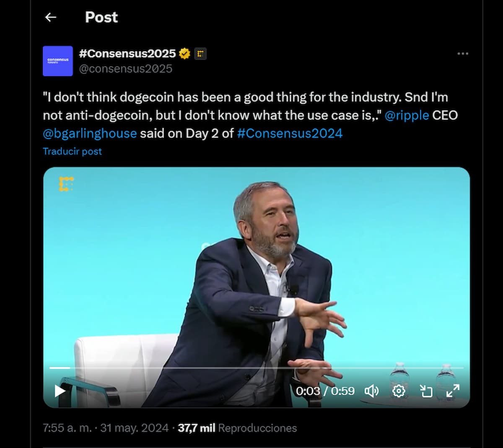Visit the @bgarlinghouse profile link
This screenshot has width=503, height=448.
88,133
